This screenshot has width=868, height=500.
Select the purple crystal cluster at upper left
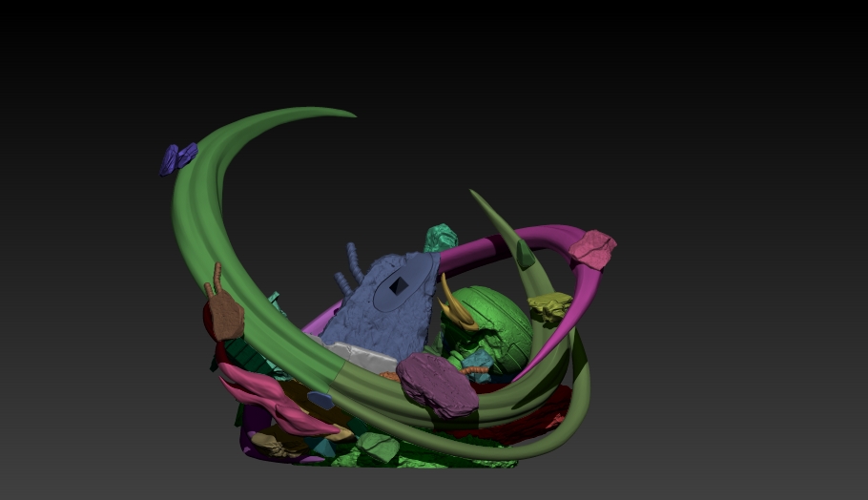click(x=178, y=159)
